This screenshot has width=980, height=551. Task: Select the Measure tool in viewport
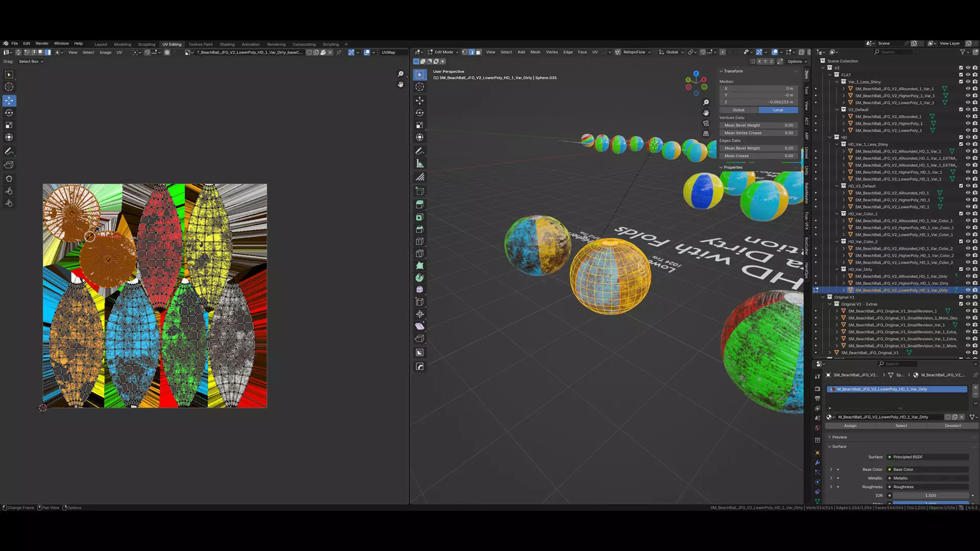pos(420,164)
